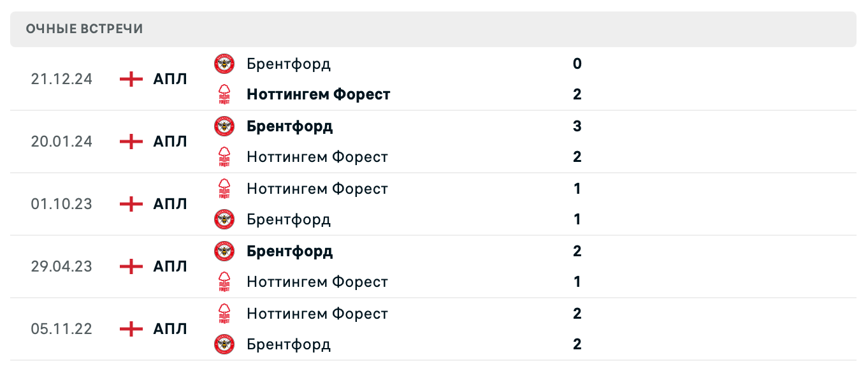868x371 pixels.
Task: Click the Brentford bee logo in the 21.12.24 match
Action: pyautogui.click(x=224, y=64)
